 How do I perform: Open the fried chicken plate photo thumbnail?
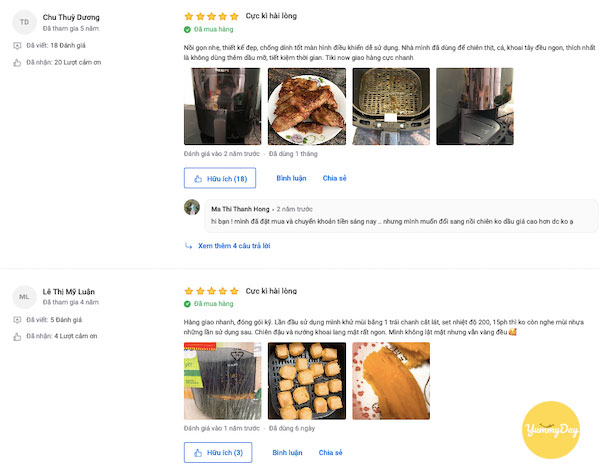[x=307, y=106]
